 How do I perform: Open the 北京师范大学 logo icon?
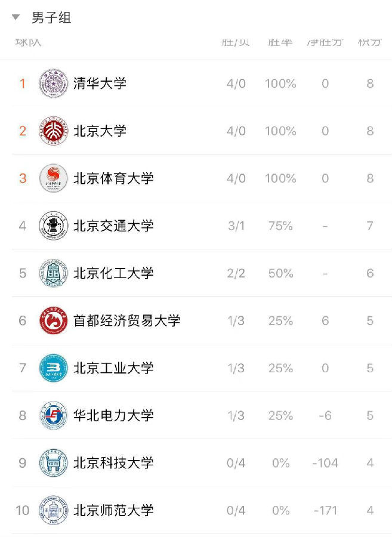[53, 510]
